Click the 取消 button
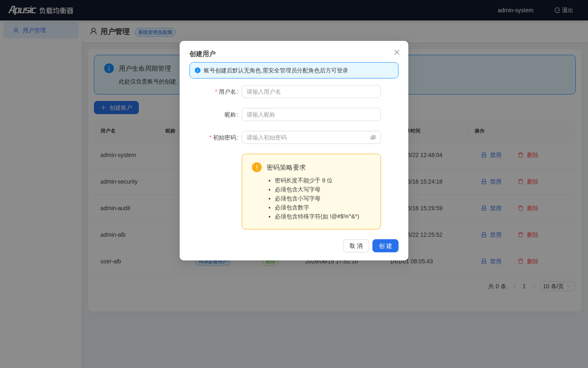The width and height of the screenshot is (588, 368). click(x=356, y=246)
